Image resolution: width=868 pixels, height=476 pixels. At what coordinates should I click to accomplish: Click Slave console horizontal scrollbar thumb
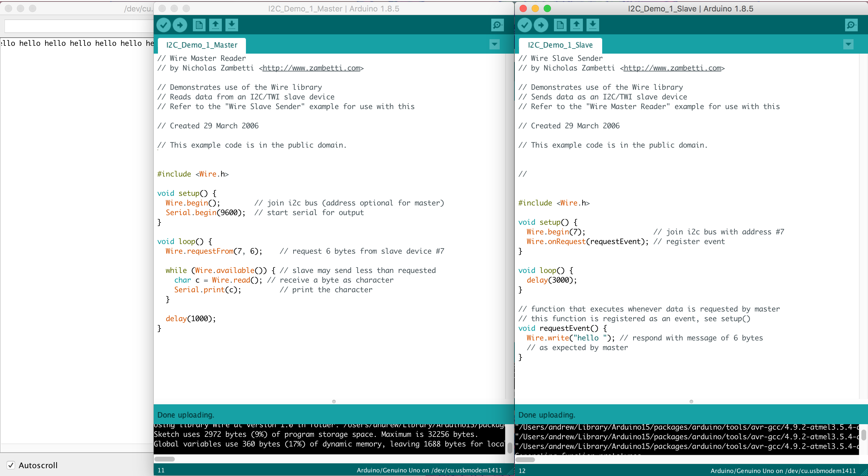point(525,459)
